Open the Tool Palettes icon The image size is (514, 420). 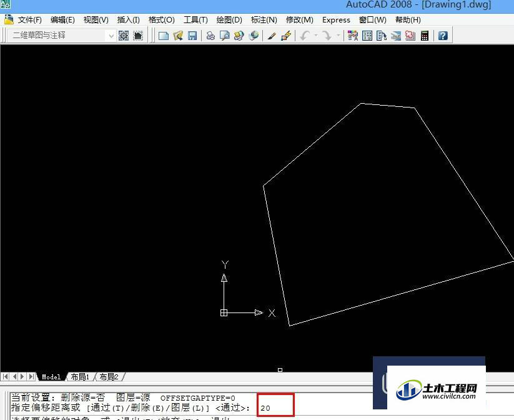(x=382, y=36)
